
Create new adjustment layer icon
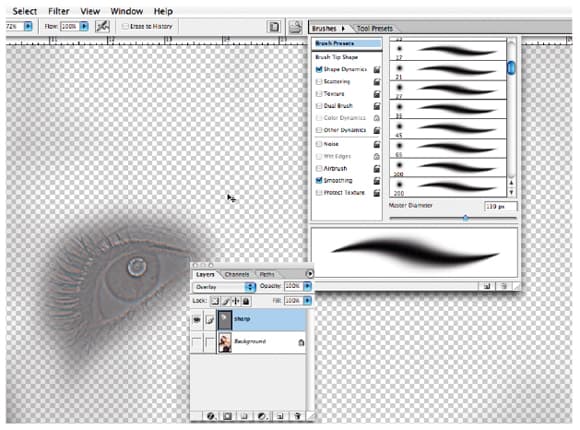262,416
